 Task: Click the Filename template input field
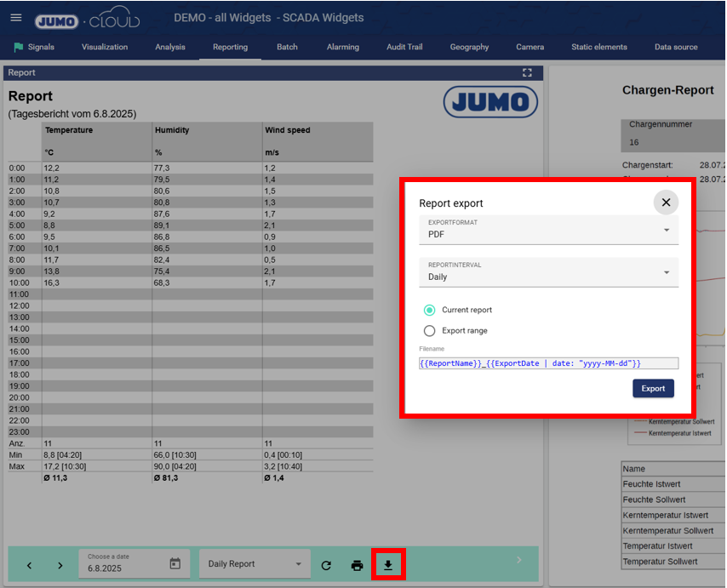coord(548,363)
